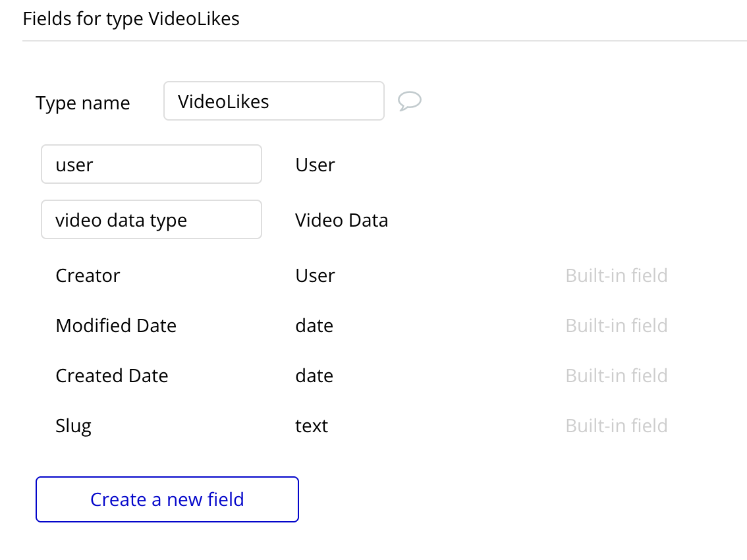Click the User type of the user field
Viewport: 747px width, 560px height.
[315, 165]
